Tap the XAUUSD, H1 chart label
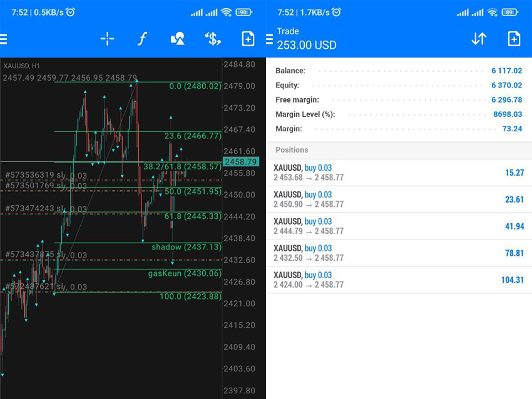 point(21,66)
